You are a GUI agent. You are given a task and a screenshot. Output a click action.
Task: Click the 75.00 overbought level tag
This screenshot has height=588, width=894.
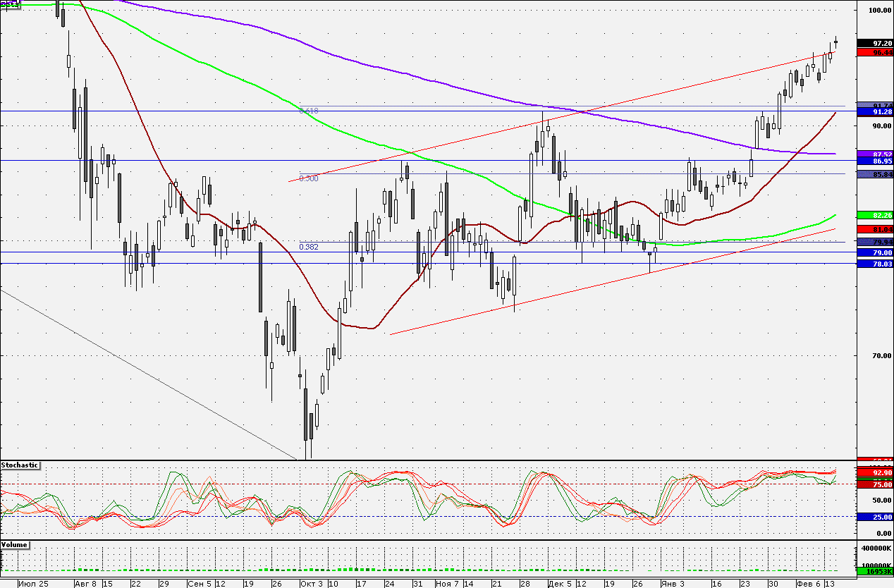pos(875,484)
